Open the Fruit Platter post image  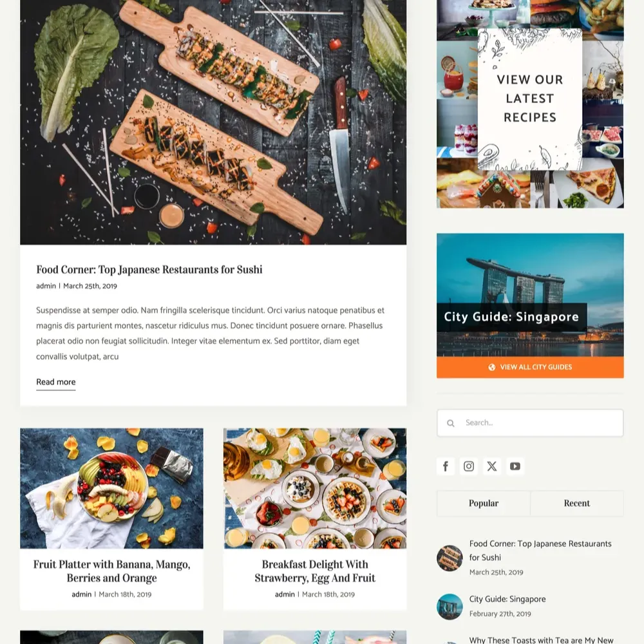point(111,488)
